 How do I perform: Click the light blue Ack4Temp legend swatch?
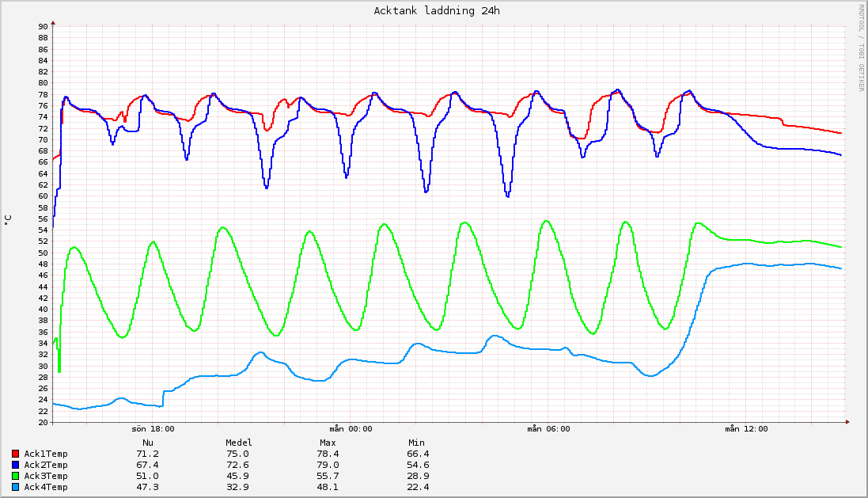(15, 487)
